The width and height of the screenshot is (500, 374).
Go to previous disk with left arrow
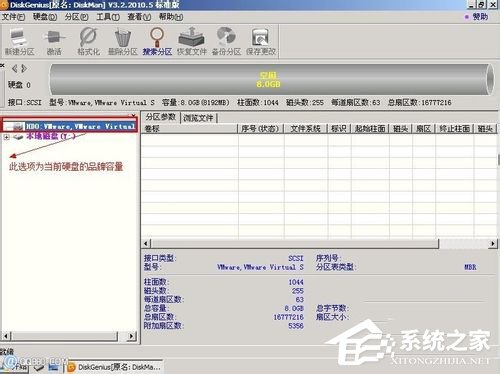tap(14, 69)
